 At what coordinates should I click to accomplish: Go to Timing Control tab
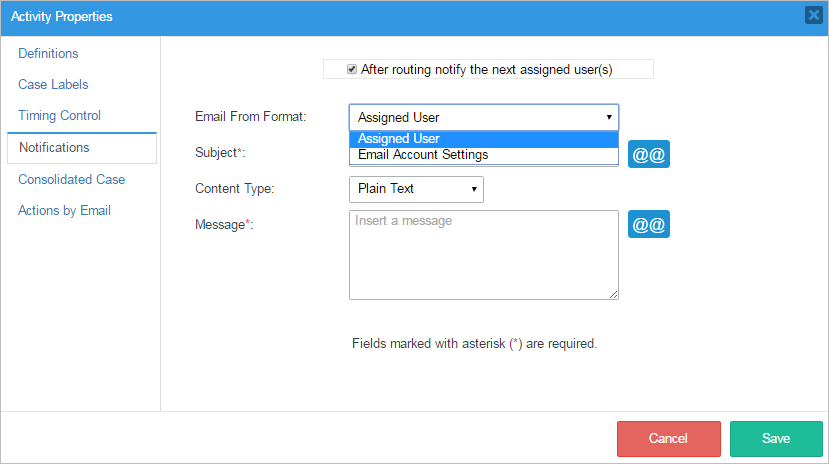[59, 116]
